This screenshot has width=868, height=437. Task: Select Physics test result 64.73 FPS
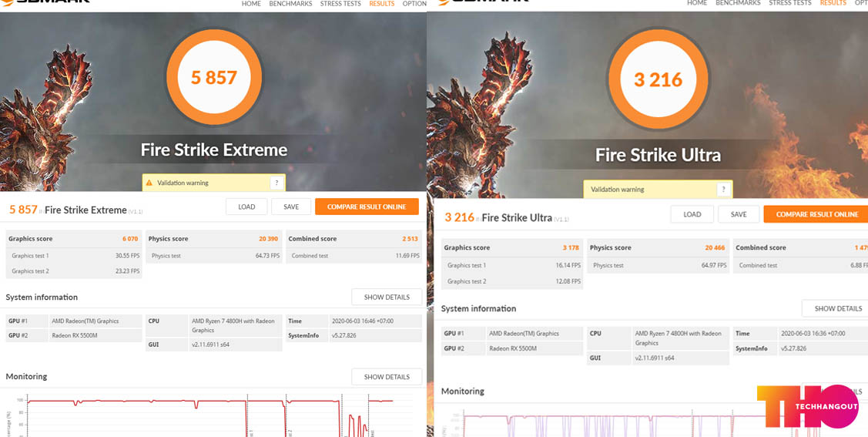pyautogui.click(x=266, y=255)
